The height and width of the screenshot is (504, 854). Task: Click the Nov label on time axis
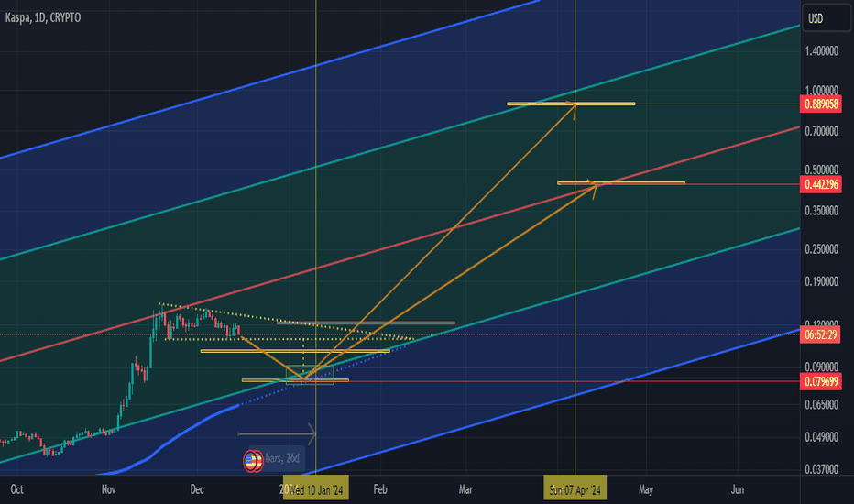[108, 489]
